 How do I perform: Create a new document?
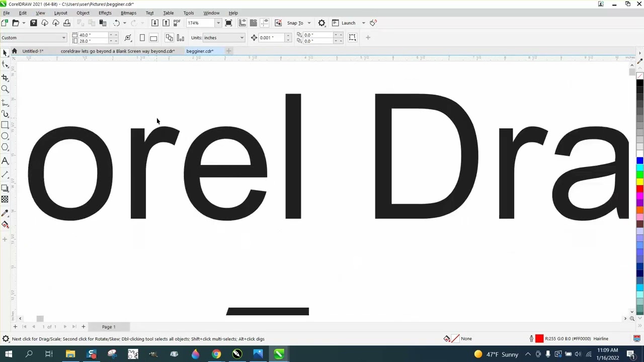(5, 23)
